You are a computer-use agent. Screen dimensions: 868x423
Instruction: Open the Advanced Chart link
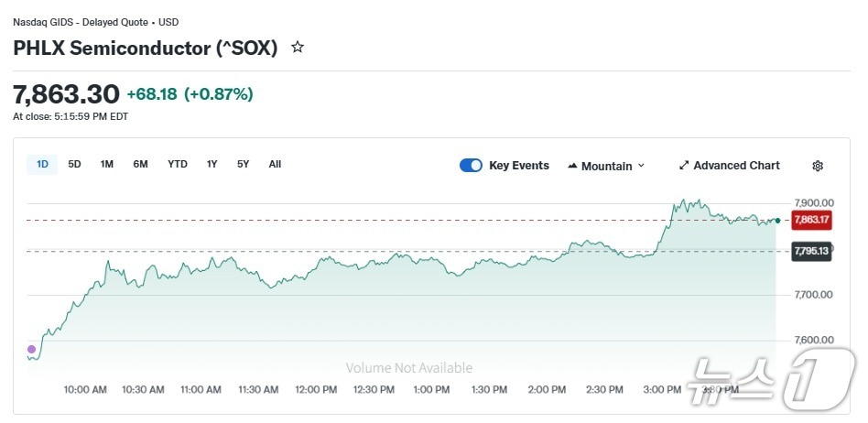(x=736, y=166)
